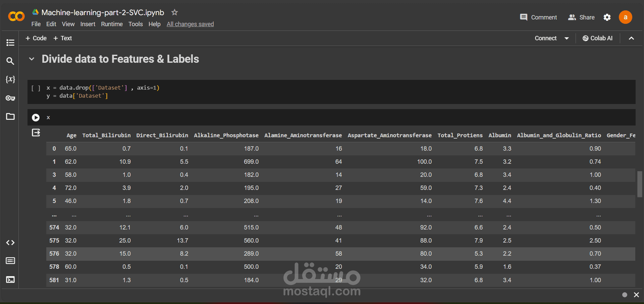This screenshot has height=304, width=644.
Task: Click the cell output actions icon
Action: tap(36, 133)
